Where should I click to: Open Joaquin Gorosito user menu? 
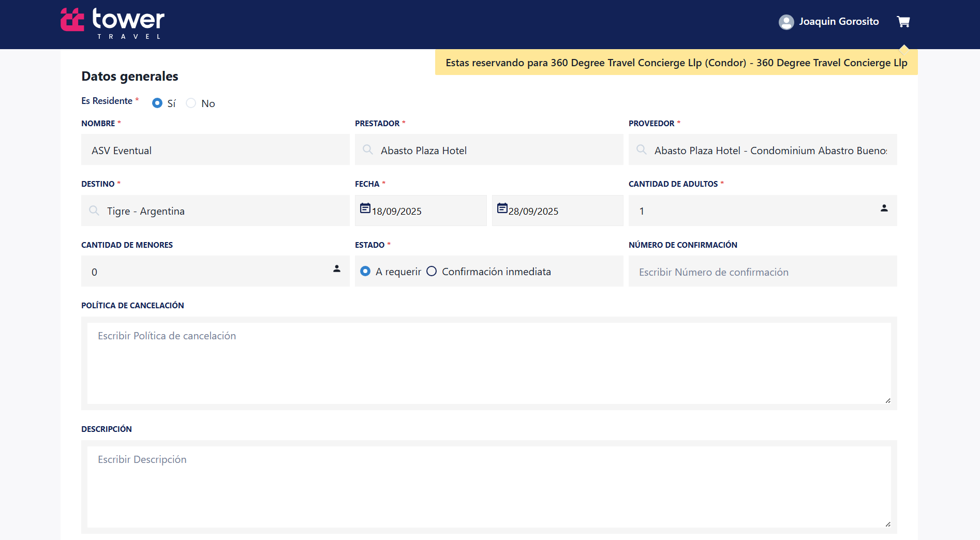click(x=838, y=22)
